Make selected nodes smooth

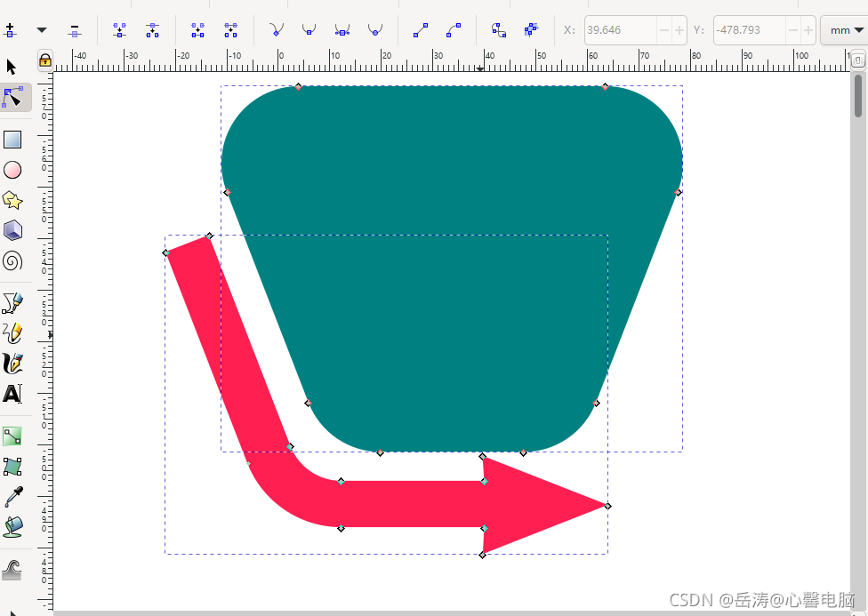pyautogui.click(x=309, y=30)
